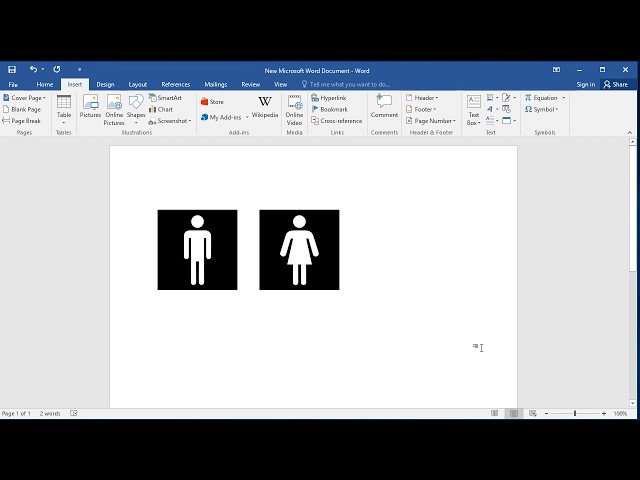Viewport: 640px width, 480px height.
Task: Customize the Quick Access Toolbar dropdown
Action: click(80, 70)
